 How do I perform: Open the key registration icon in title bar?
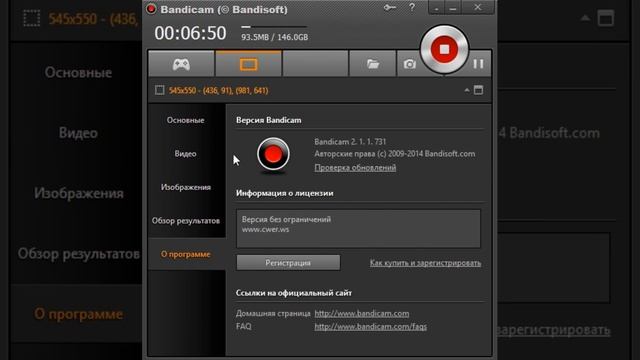coord(389,8)
